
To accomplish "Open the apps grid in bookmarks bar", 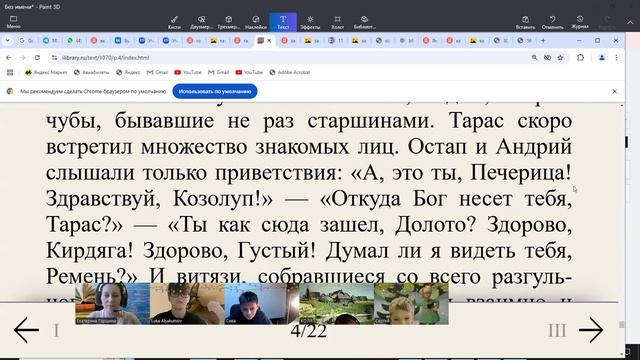I will (10, 72).
